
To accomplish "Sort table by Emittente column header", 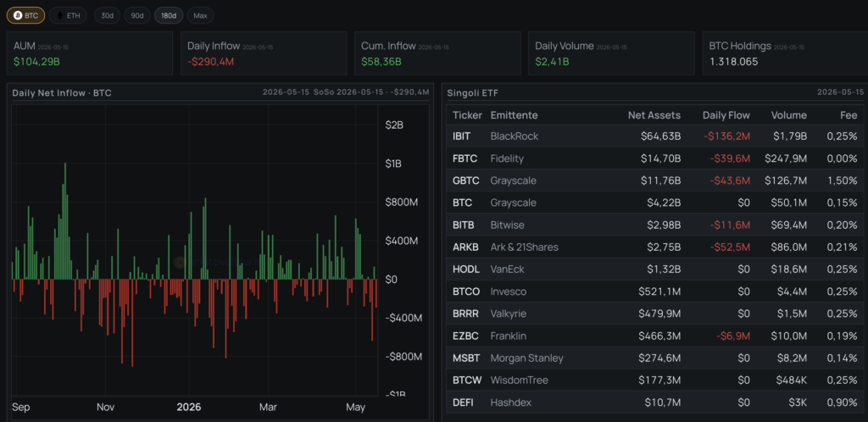I will pos(514,115).
